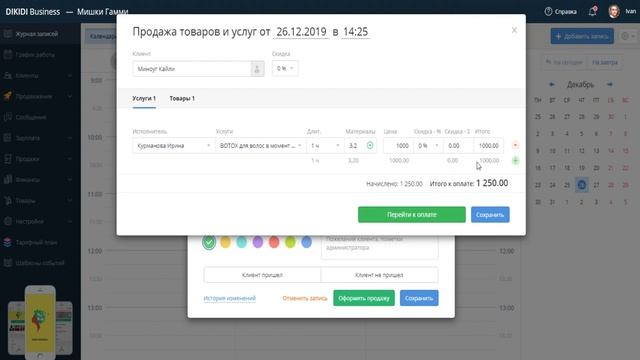Select the yellow color swatch

[x=225, y=242]
